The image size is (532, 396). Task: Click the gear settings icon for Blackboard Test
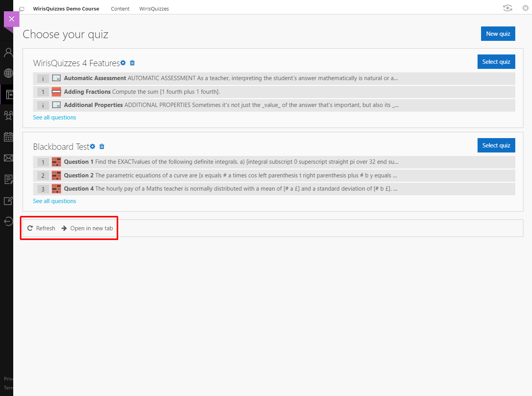[x=93, y=146]
